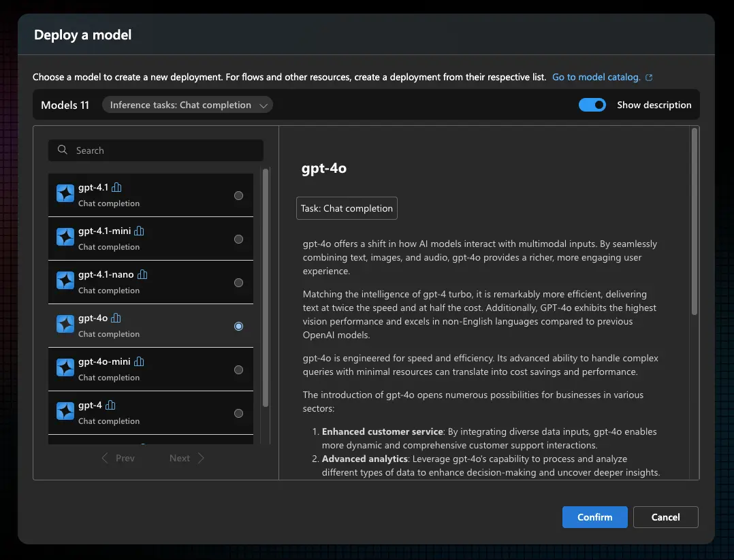Click the gpt-4.1 model name text
This screenshot has width=734, height=560.
[93, 188]
